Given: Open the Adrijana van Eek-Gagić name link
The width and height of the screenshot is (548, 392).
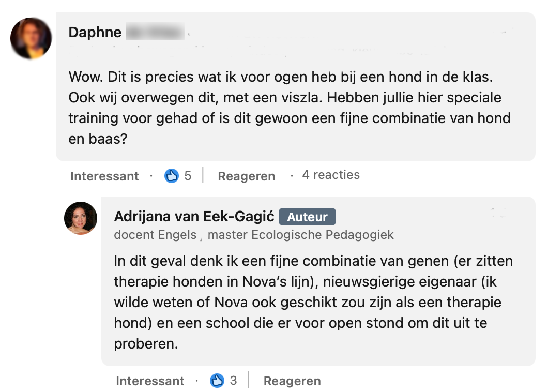Looking at the screenshot, I should tap(194, 217).
